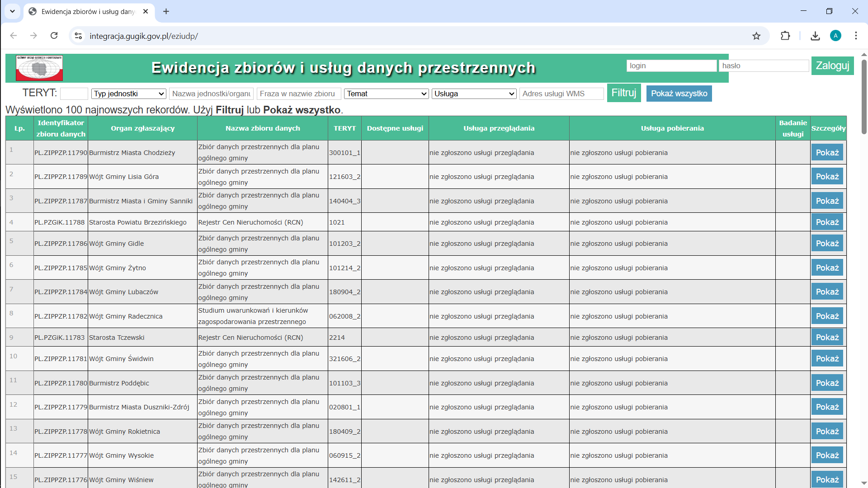Viewport: 868px width, 488px height.
Task: Reload the page
Action: (54, 36)
